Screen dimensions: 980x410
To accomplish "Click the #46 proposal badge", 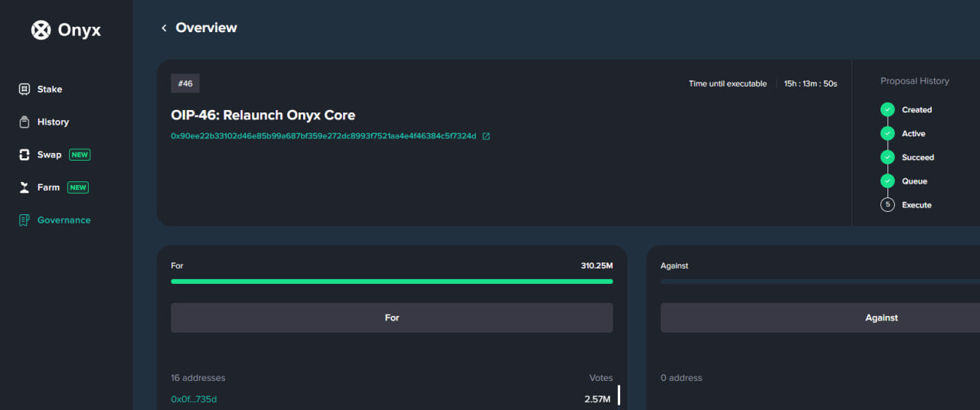I will point(185,83).
